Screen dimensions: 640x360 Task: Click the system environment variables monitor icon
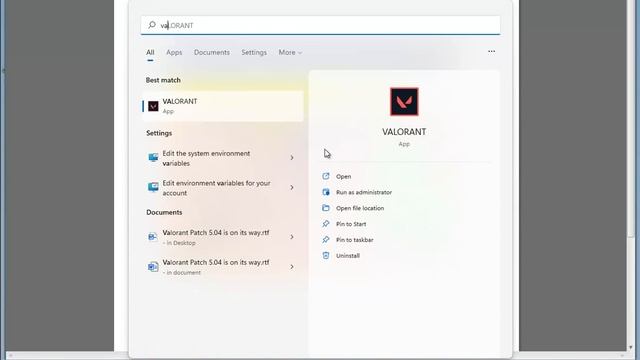153,158
